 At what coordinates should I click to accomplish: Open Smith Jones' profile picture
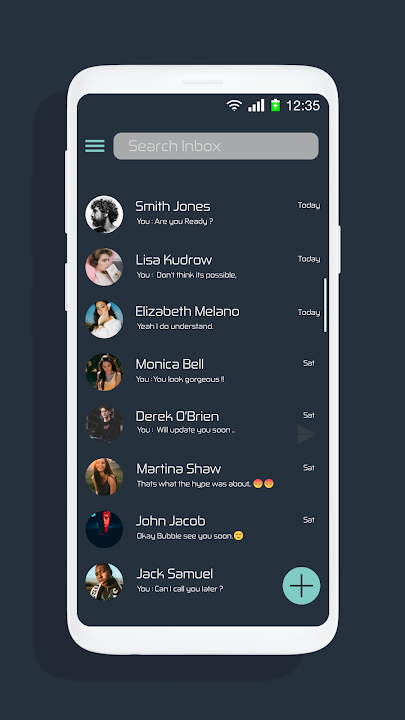click(x=104, y=214)
